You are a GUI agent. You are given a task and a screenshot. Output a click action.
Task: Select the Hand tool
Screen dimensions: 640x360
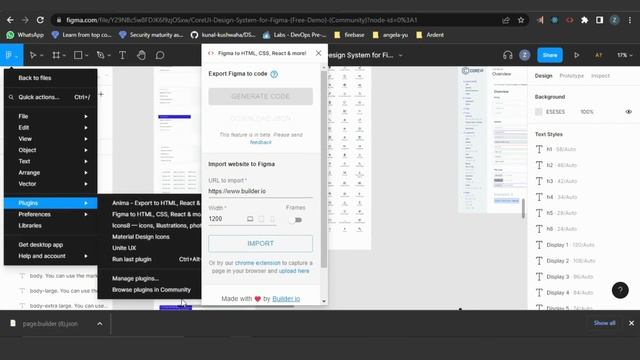coord(141,55)
